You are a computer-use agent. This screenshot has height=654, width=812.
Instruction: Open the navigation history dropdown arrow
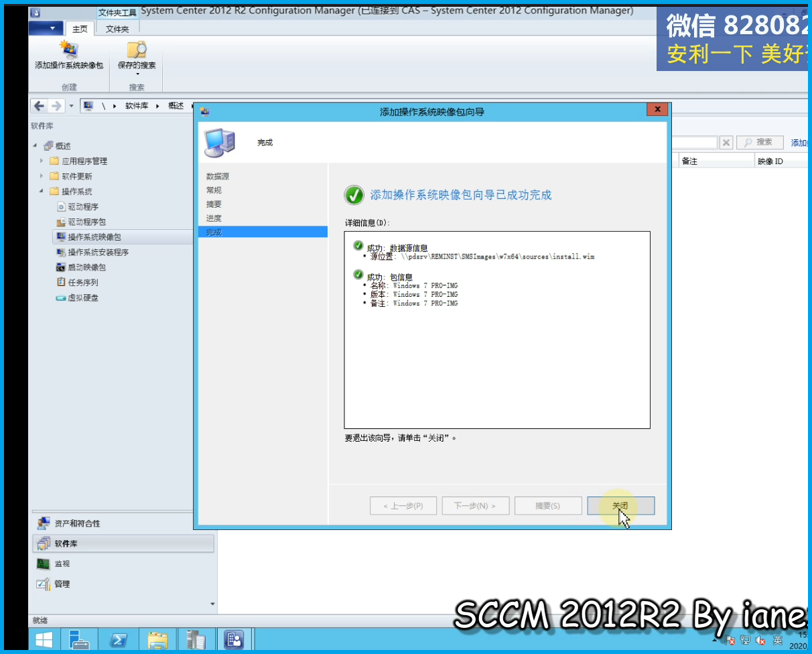(72, 106)
